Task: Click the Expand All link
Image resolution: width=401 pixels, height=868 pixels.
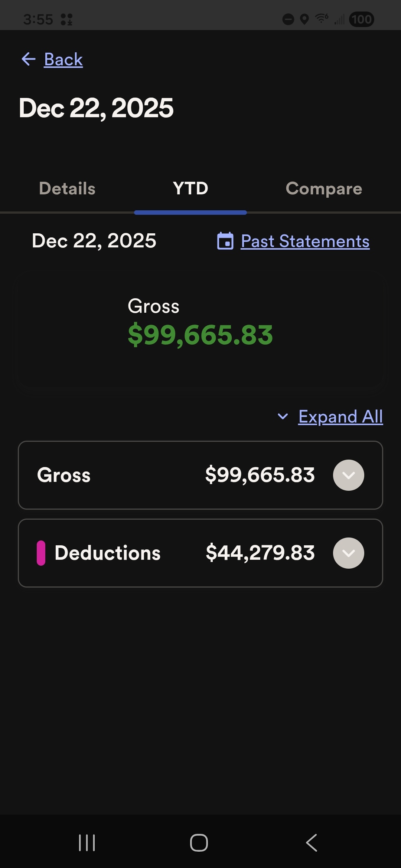Action: (340, 417)
